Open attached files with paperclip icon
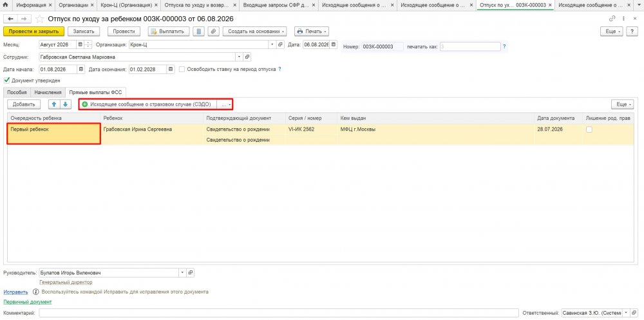The width and height of the screenshot is (644, 320). pyautogui.click(x=213, y=31)
